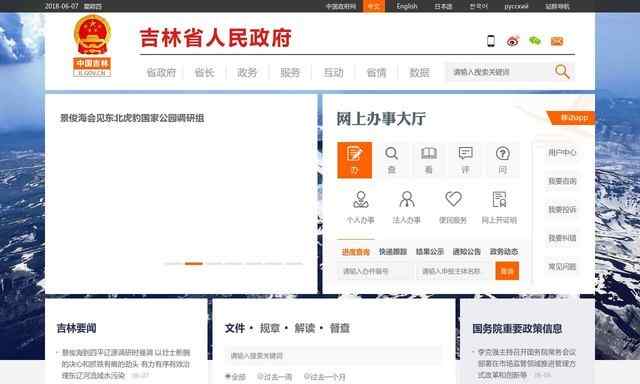
Task: Focus the application number input field
Action: coord(373,271)
